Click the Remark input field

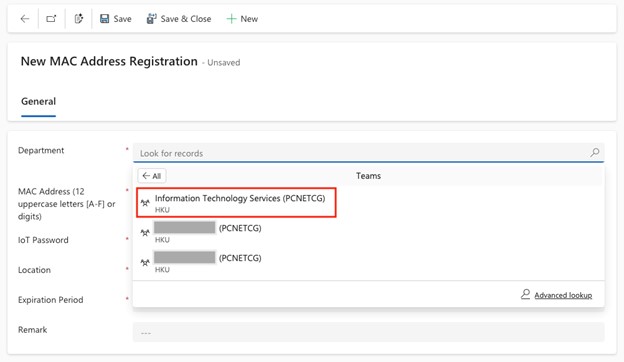(369, 332)
